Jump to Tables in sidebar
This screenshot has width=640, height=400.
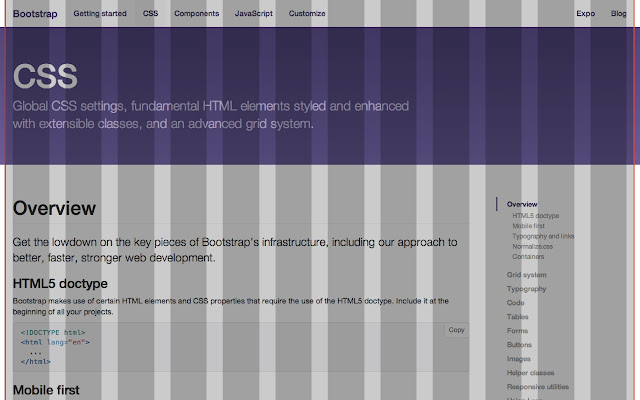(518, 316)
